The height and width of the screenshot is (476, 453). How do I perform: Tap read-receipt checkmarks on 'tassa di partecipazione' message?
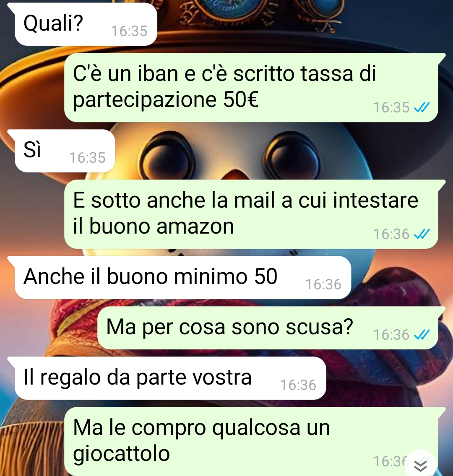click(422, 107)
